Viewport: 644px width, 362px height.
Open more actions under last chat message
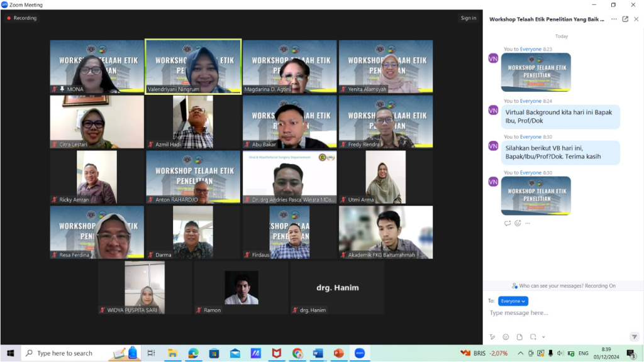(528, 223)
